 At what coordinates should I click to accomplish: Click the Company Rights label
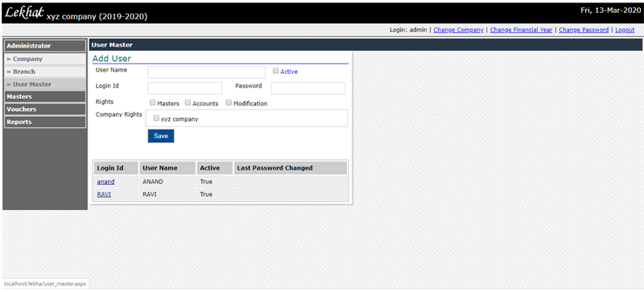tap(118, 114)
